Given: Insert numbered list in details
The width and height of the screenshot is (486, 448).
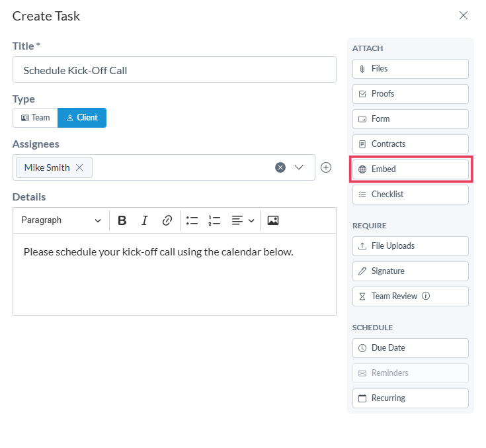Looking at the screenshot, I should tap(214, 220).
